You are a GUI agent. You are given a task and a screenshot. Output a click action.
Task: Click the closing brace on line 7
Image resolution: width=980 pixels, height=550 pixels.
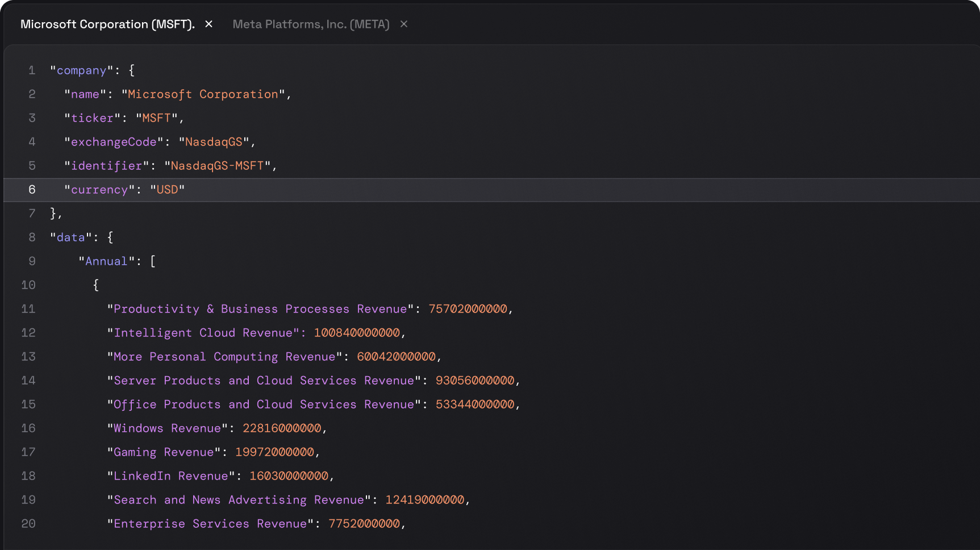(x=53, y=214)
